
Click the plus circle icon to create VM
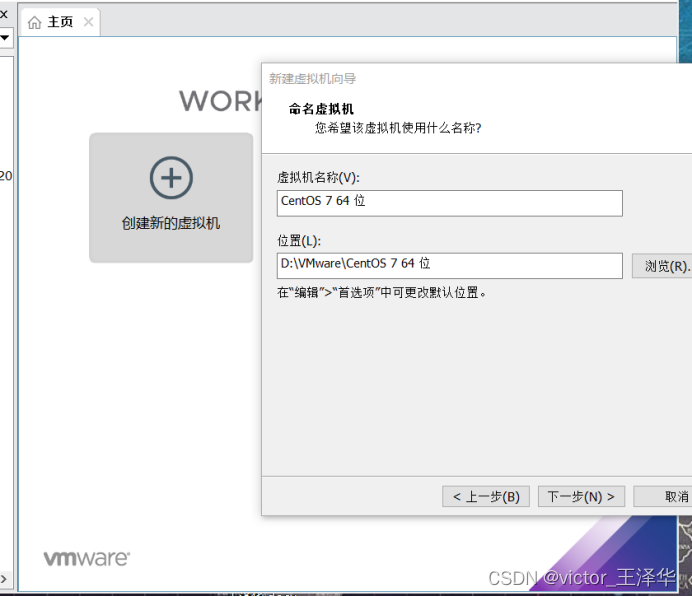pyautogui.click(x=171, y=178)
